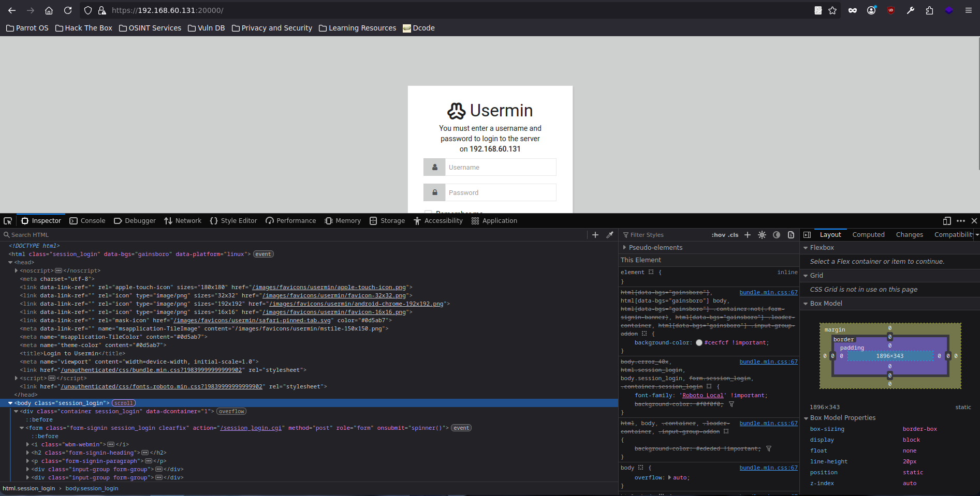
Task: Toggle print media simulation
Action: point(791,235)
